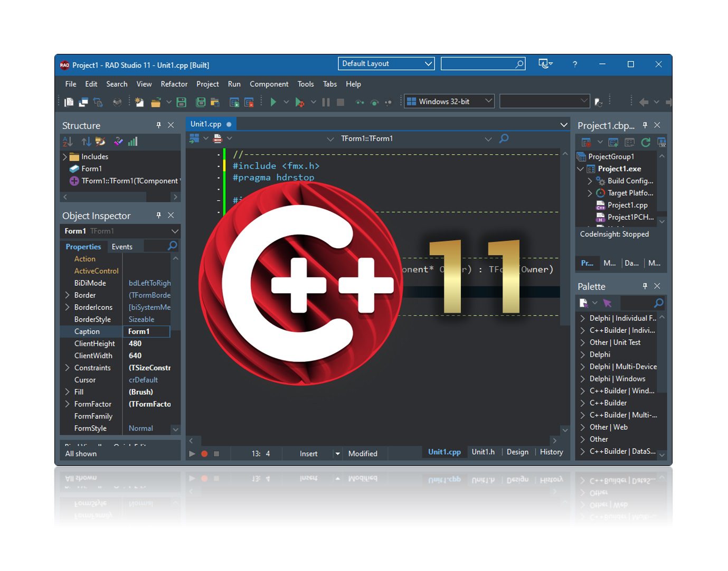This screenshot has height=571, width=728.
Task: Pin the Structure panel
Action: 158,125
